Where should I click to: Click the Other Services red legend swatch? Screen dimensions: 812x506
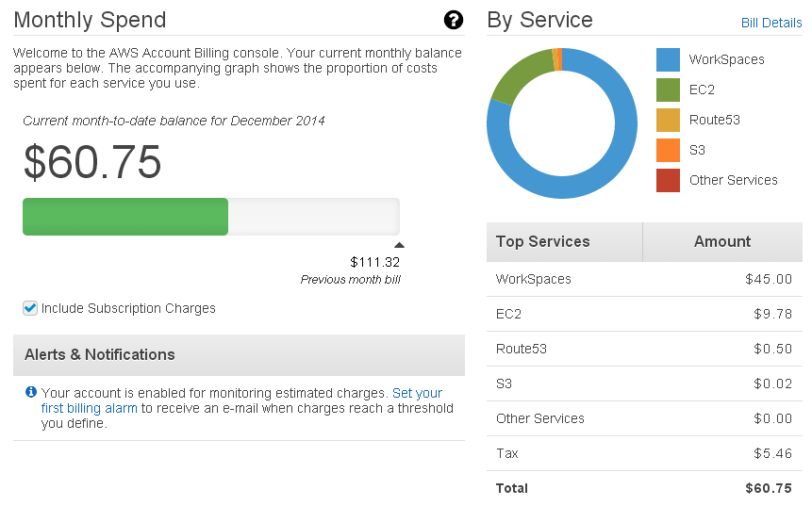click(x=668, y=180)
